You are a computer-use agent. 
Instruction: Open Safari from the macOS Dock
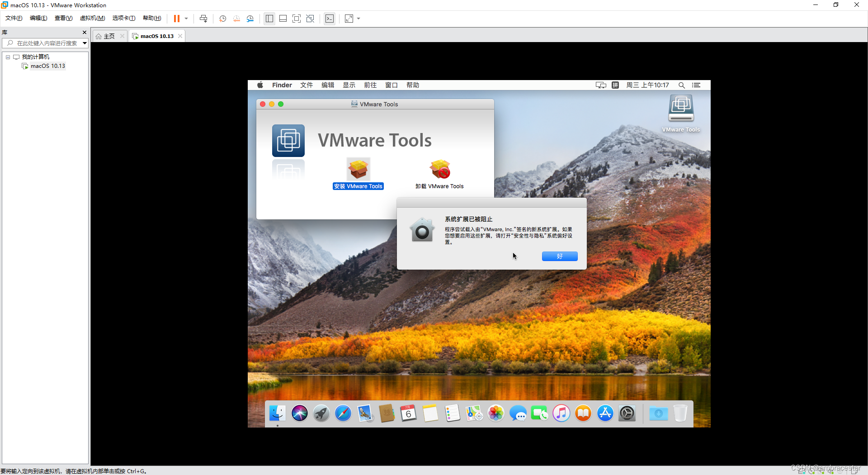tap(343, 413)
